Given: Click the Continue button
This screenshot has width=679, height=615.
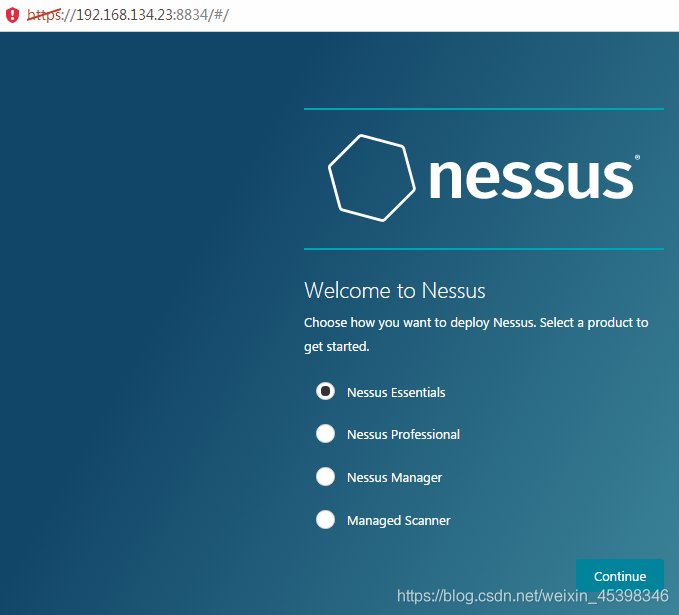Looking at the screenshot, I should pyautogui.click(x=620, y=576).
